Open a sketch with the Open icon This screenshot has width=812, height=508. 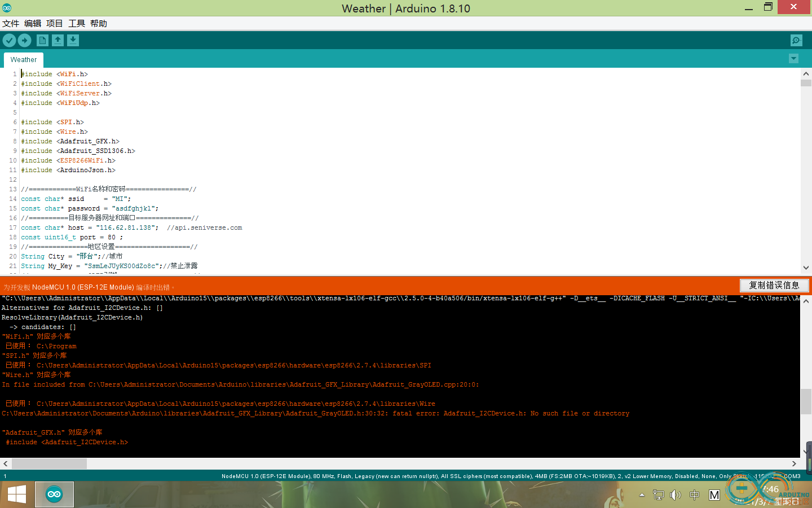[58, 40]
